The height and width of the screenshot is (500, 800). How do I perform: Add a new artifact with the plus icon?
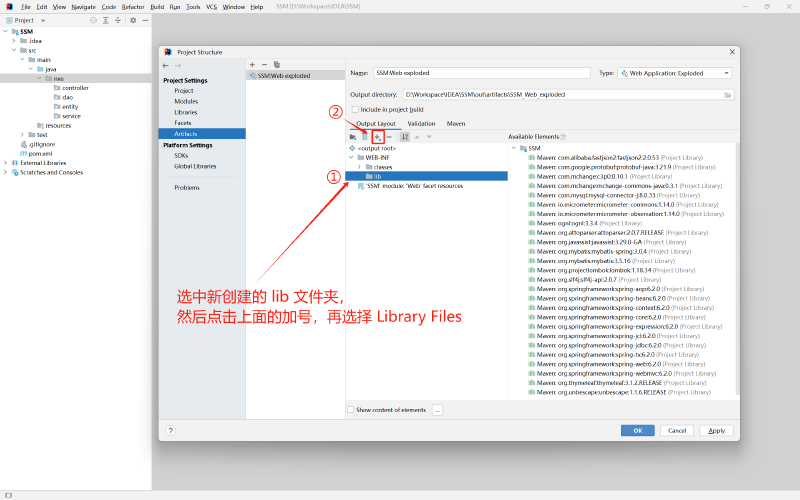(252, 65)
